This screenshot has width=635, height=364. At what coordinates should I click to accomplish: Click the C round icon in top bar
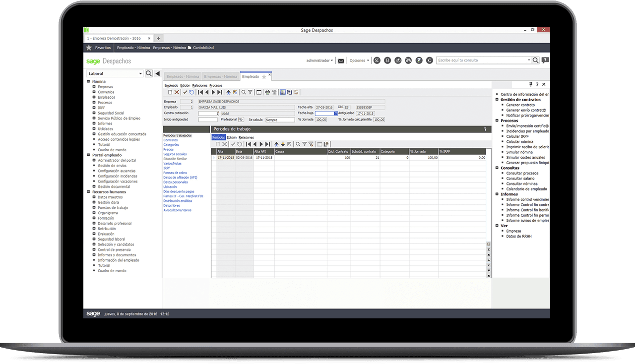(x=430, y=61)
